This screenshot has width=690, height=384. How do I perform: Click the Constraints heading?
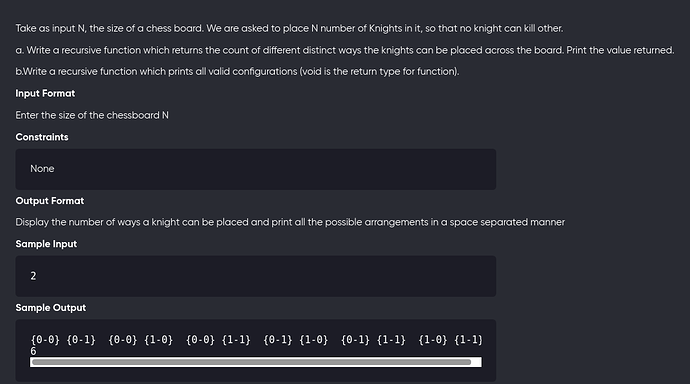click(x=42, y=137)
